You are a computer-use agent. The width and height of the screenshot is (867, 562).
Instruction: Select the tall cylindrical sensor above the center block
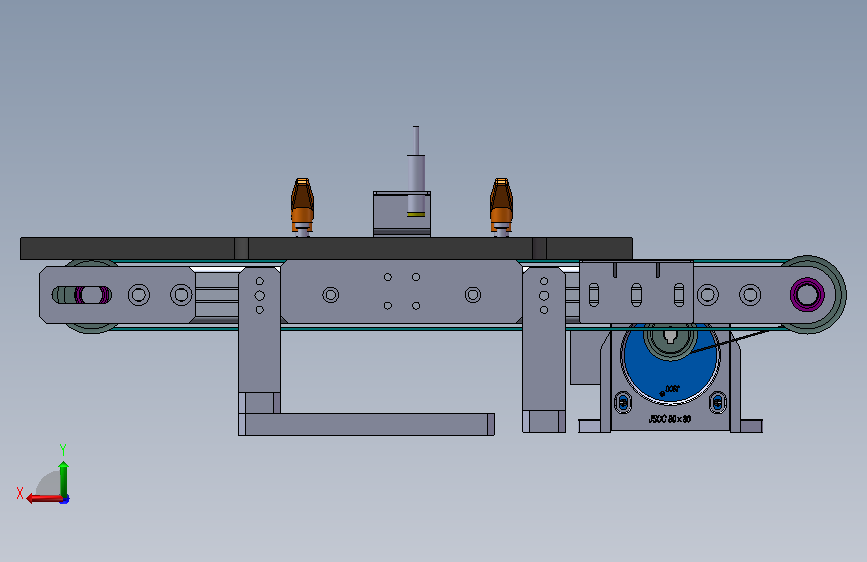click(x=416, y=171)
